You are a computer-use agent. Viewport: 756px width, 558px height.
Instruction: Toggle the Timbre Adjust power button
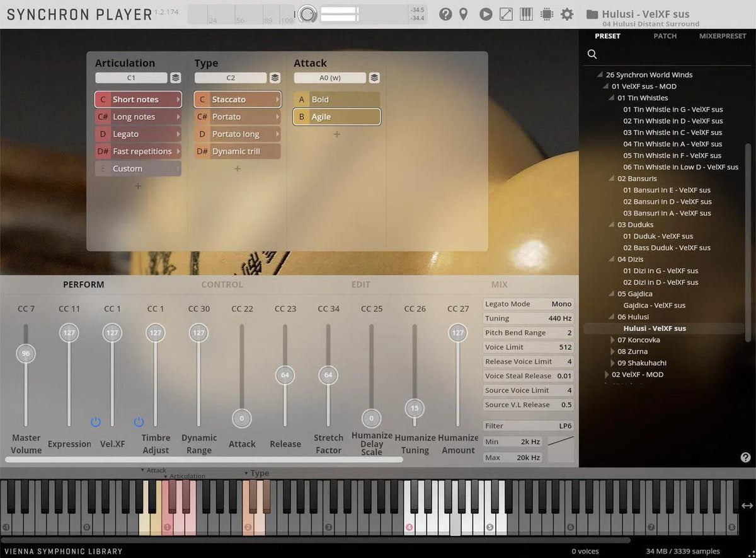click(139, 422)
